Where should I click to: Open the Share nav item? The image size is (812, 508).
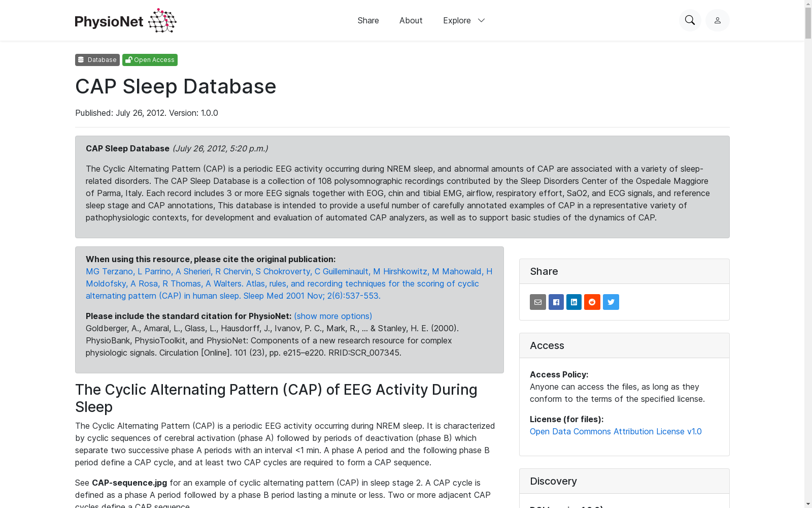tap(368, 20)
